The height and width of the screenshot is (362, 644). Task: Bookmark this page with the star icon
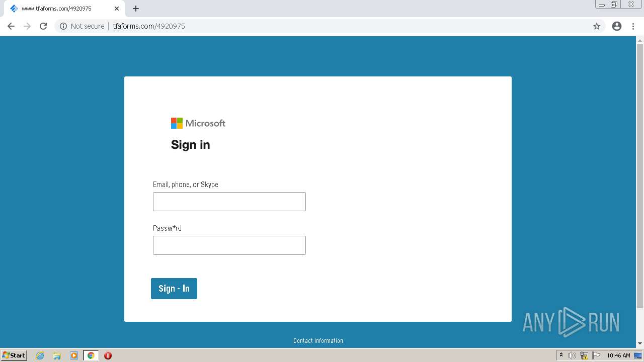[x=597, y=26]
